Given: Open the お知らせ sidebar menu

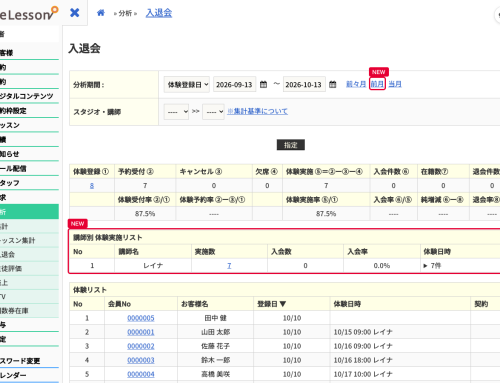Looking at the screenshot, I should tap(29, 154).
